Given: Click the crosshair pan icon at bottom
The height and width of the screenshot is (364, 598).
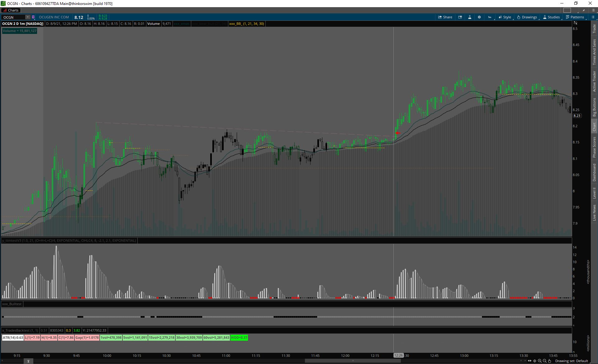Looking at the screenshot, I should pyautogui.click(x=535, y=361).
